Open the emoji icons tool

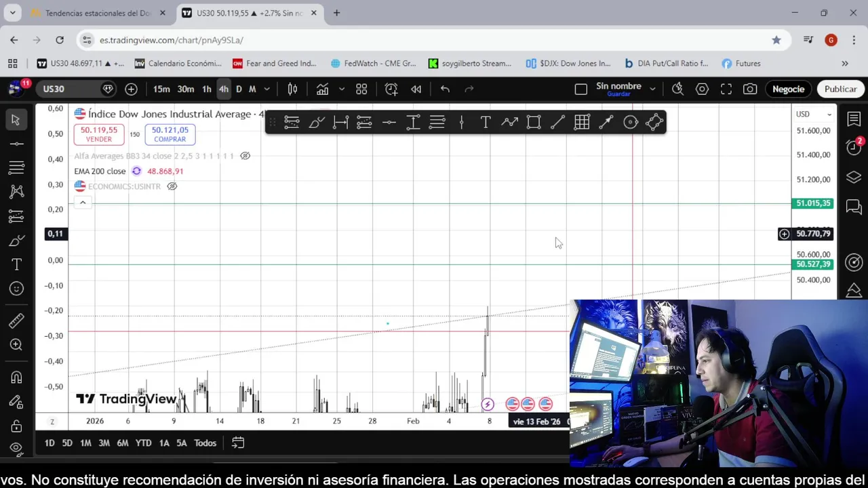(x=16, y=289)
